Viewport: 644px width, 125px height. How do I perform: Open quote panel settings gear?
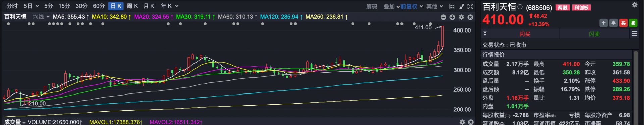tap(635, 5)
